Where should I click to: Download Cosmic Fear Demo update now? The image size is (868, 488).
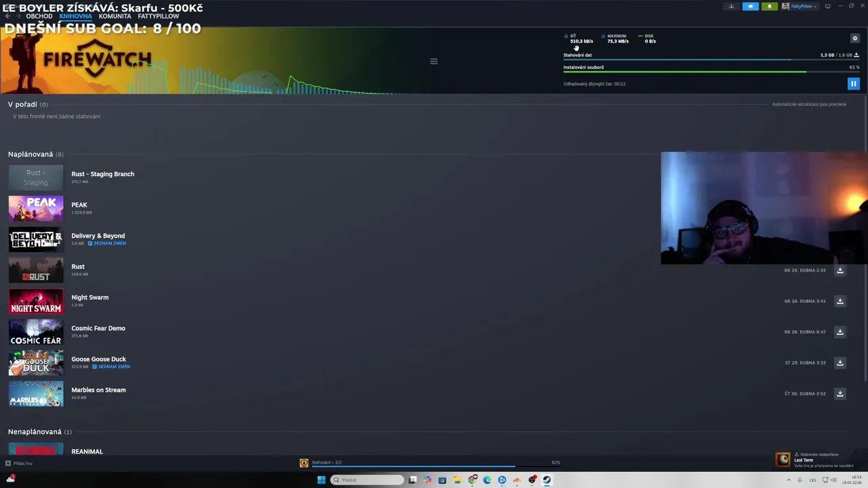[840, 332]
